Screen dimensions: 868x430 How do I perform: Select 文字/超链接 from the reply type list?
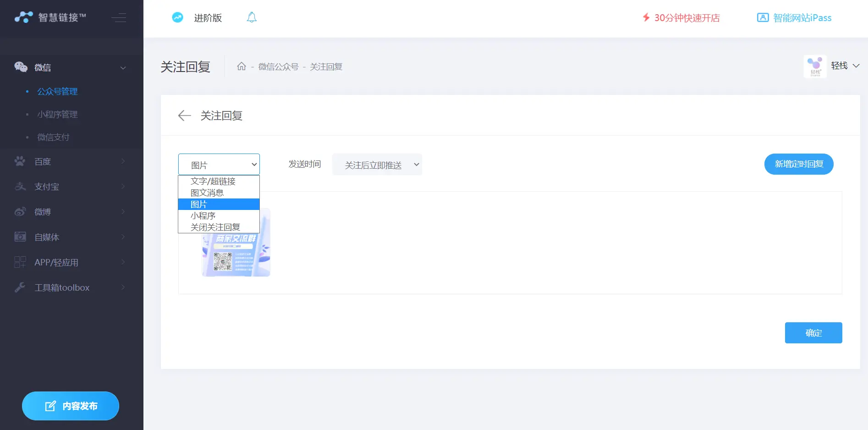(213, 181)
